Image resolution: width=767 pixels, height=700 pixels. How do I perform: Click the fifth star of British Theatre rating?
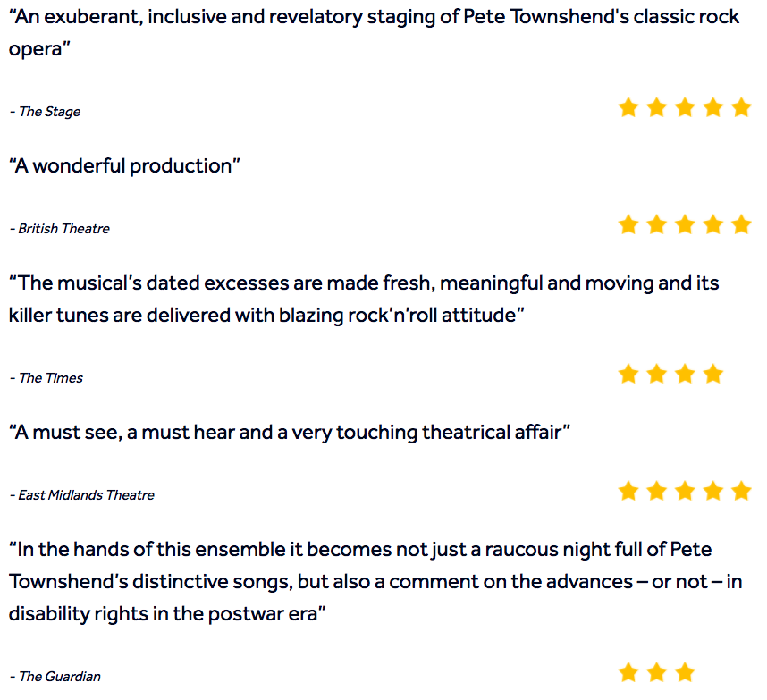(x=742, y=224)
